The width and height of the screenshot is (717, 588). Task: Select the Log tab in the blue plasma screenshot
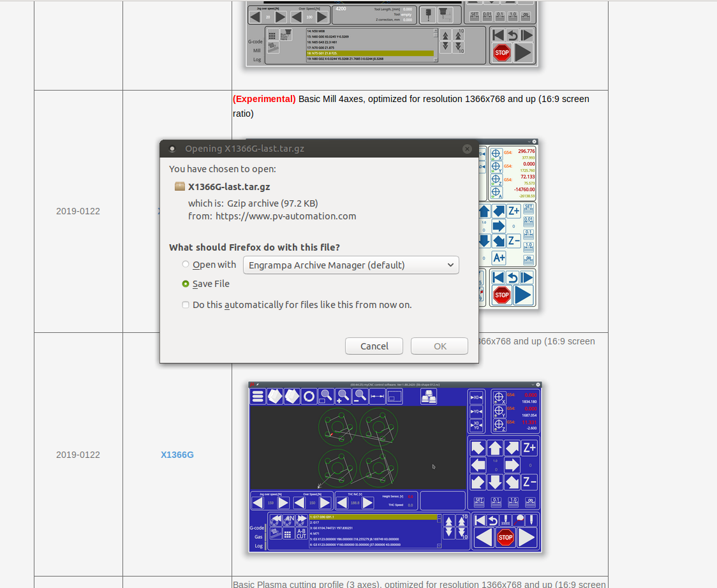[x=258, y=546]
